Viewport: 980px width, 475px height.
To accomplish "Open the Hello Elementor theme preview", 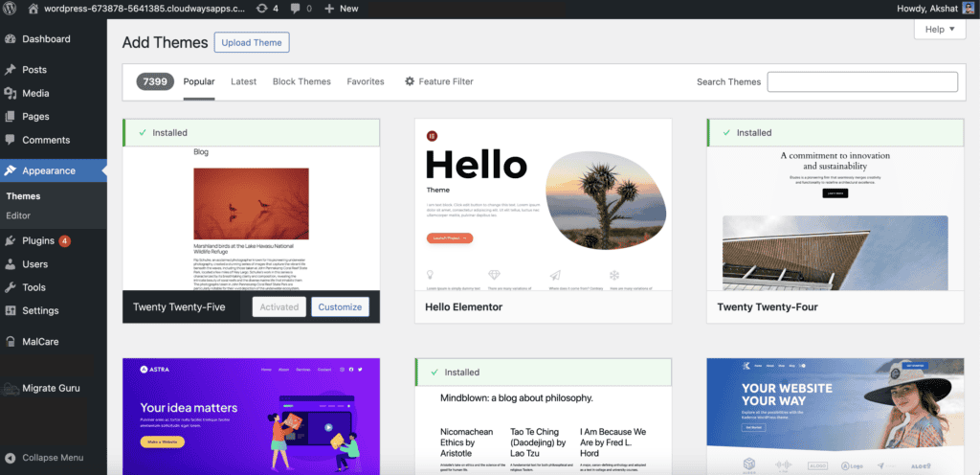I will (x=544, y=204).
